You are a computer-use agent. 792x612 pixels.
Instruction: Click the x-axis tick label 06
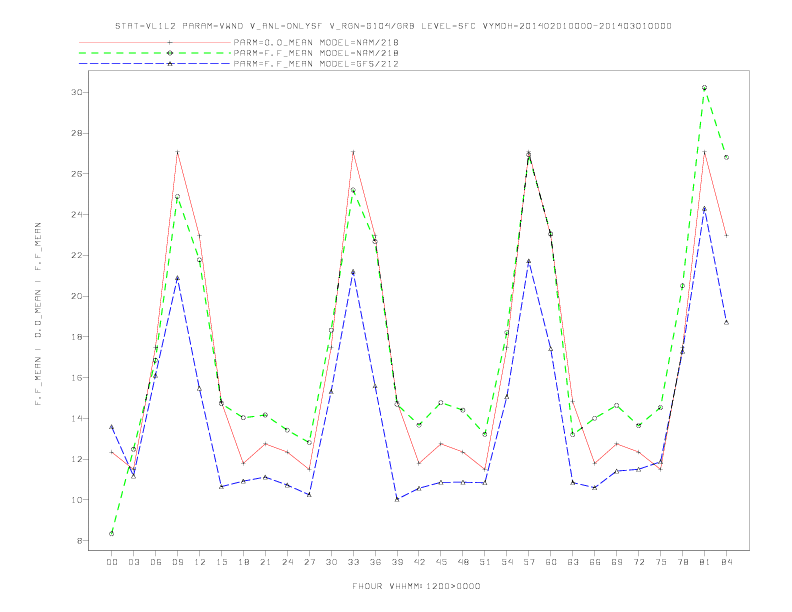pos(156,562)
